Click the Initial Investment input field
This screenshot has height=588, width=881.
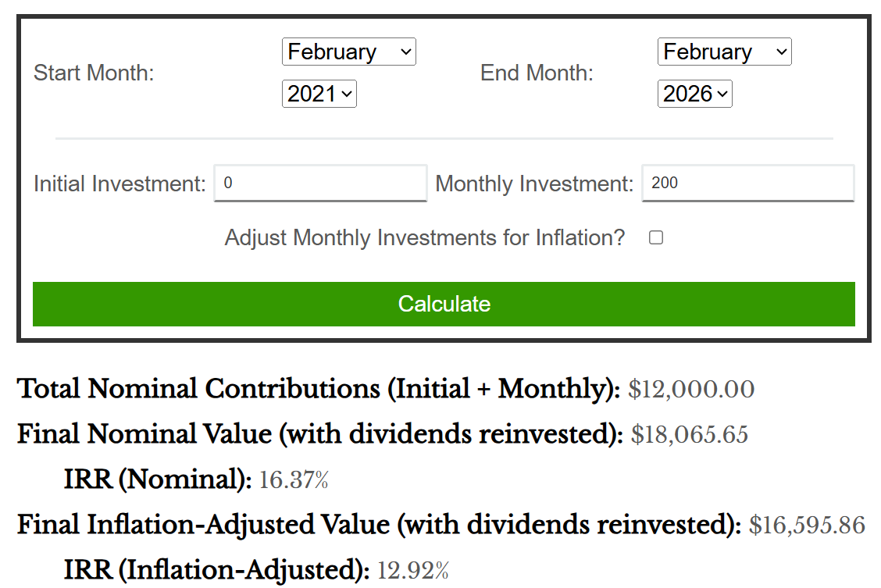(320, 184)
